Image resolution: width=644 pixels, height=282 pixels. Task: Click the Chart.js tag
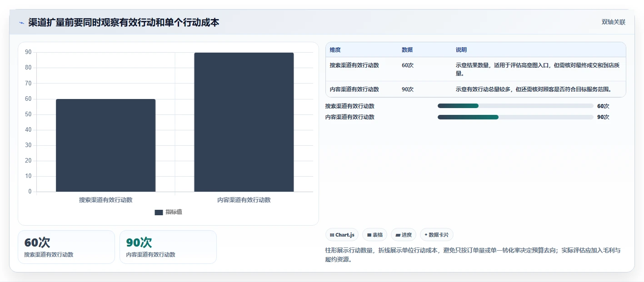click(342, 235)
